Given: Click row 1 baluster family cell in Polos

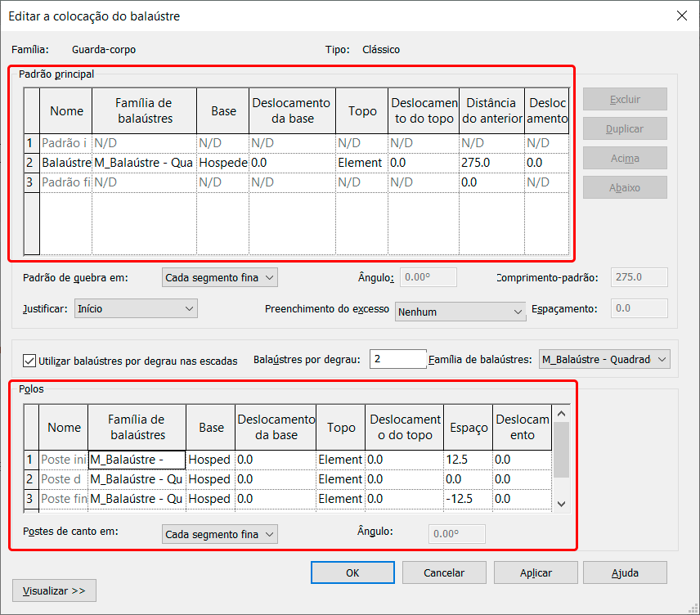Looking at the screenshot, I should coord(137,460).
